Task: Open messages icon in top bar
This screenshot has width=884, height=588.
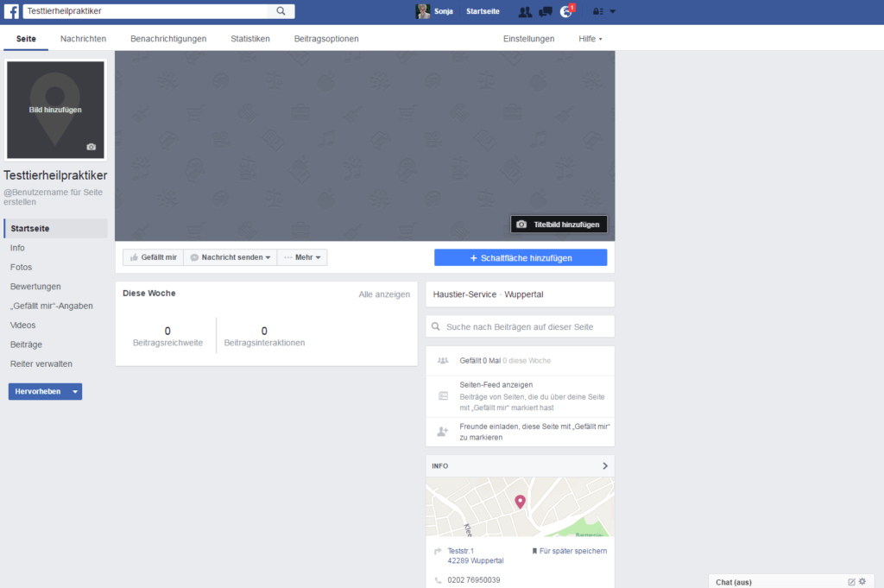Action: pyautogui.click(x=546, y=12)
